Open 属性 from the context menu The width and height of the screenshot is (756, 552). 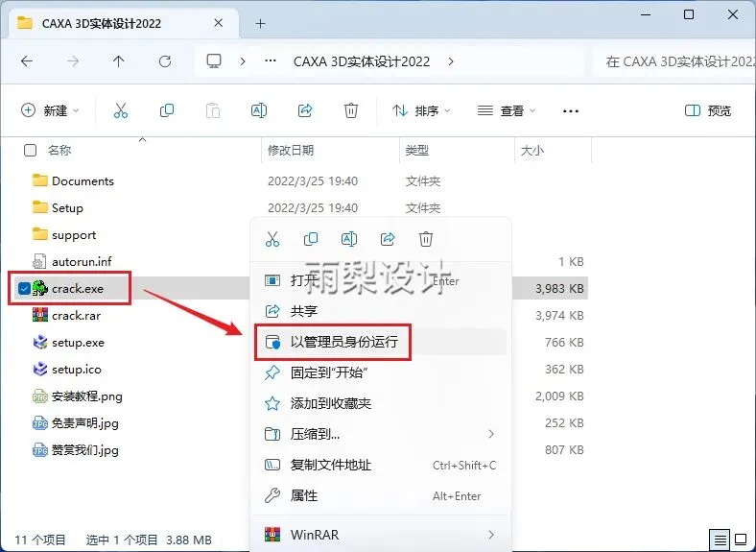click(381, 495)
